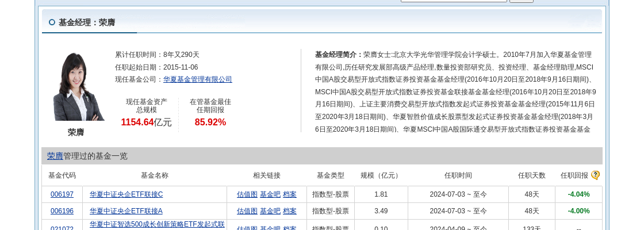Click the 基金经理：荣膺 section heading
Image resolution: width=644 pixels, height=230 pixels.
click(x=87, y=22)
